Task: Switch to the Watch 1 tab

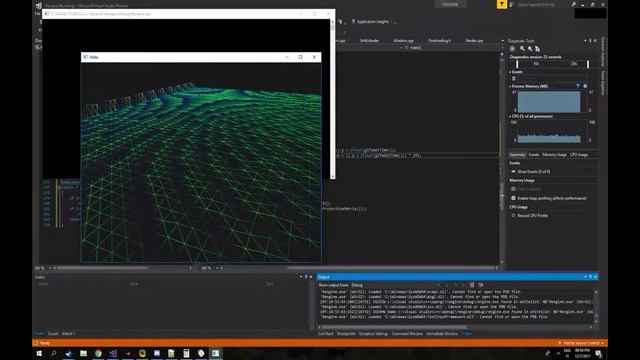Action: pos(68,333)
